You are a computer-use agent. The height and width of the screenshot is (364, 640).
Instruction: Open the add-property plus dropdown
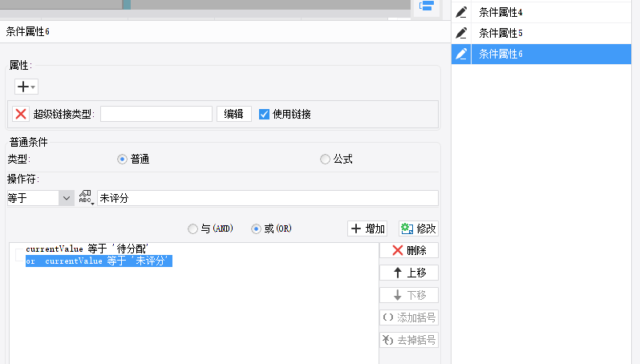[26, 87]
